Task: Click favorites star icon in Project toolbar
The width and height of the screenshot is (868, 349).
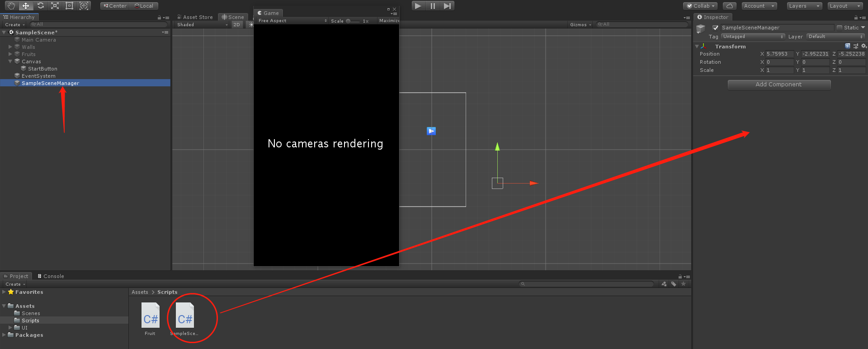Action: pyautogui.click(x=684, y=284)
